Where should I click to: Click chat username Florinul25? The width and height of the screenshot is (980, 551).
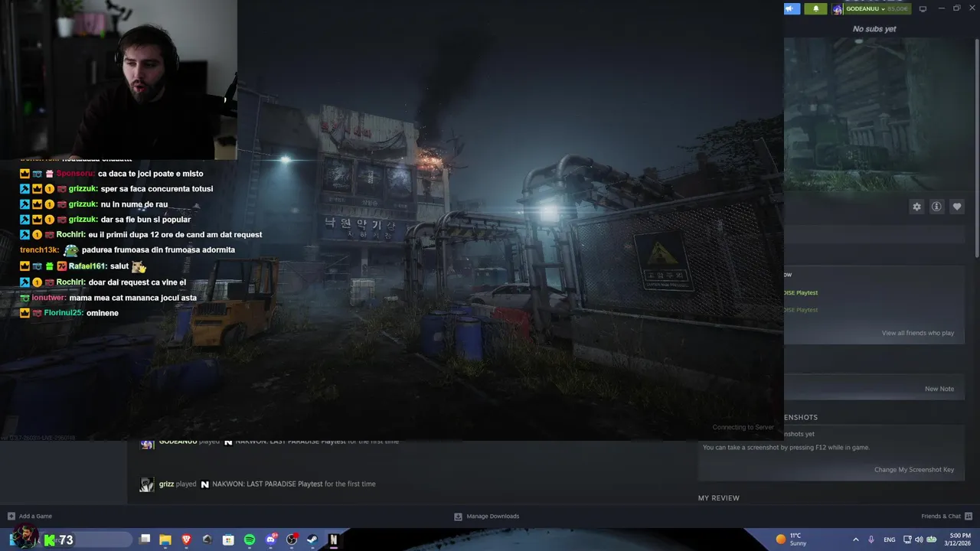[x=63, y=313]
